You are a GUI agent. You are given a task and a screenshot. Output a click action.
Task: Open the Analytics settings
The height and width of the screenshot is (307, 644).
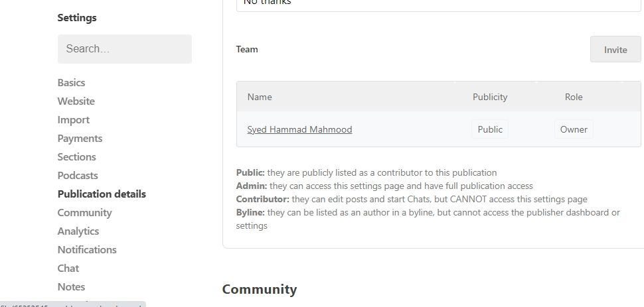78,231
